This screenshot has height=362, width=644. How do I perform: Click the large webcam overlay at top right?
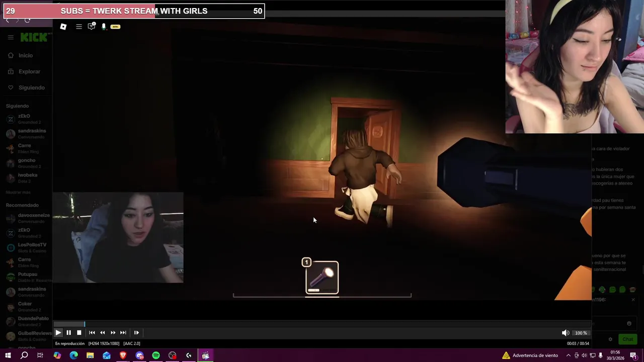[575, 66]
